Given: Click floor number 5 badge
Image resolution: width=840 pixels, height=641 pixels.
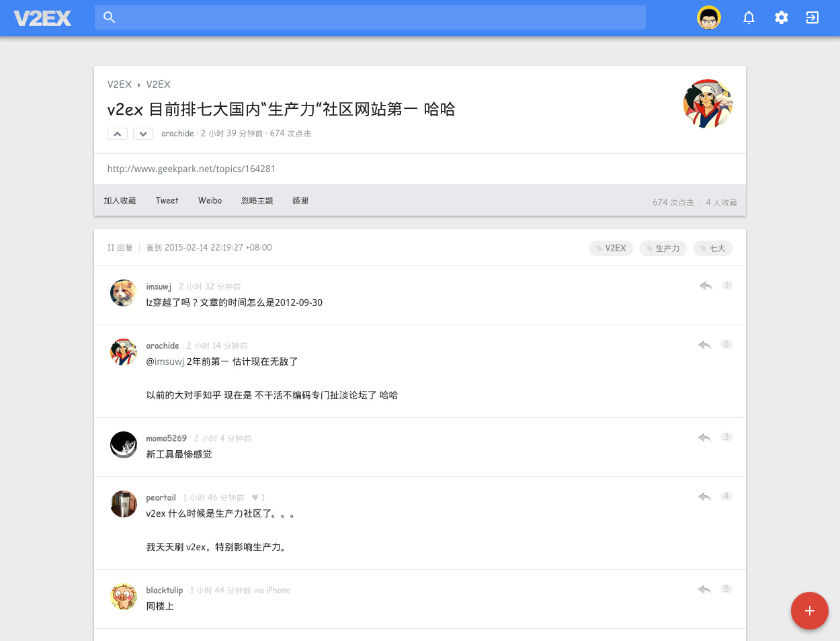Looking at the screenshot, I should (726, 589).
